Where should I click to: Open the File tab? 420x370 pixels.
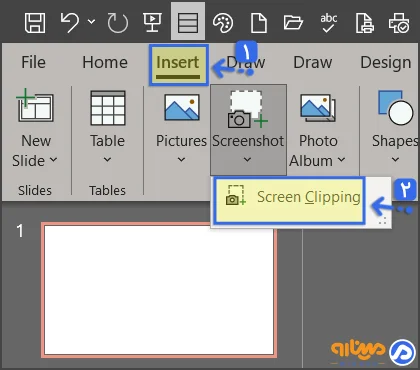tap(33, 62)
